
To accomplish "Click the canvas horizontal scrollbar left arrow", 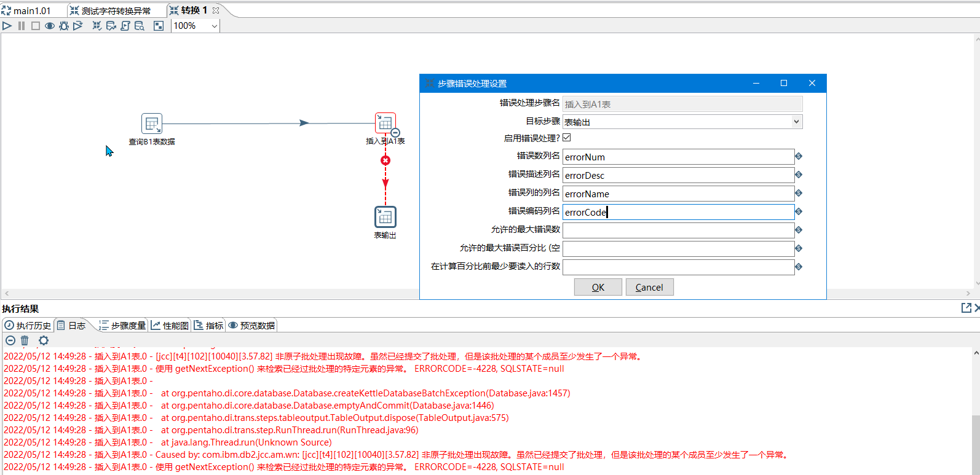I will coord(7,294).
